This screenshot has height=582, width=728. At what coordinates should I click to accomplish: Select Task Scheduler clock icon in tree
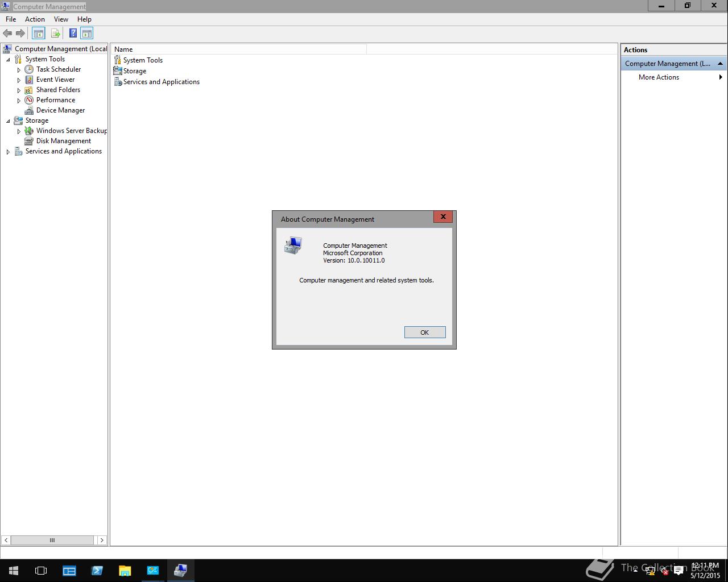pyautogui.click(x=29, y=69)
